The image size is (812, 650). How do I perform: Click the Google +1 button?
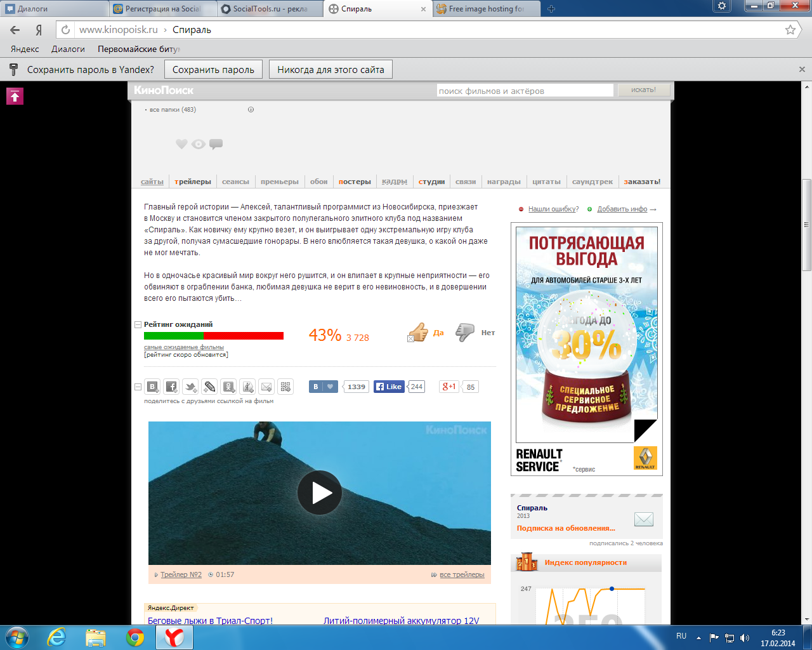pyautogui.click(x=449, y=387)
